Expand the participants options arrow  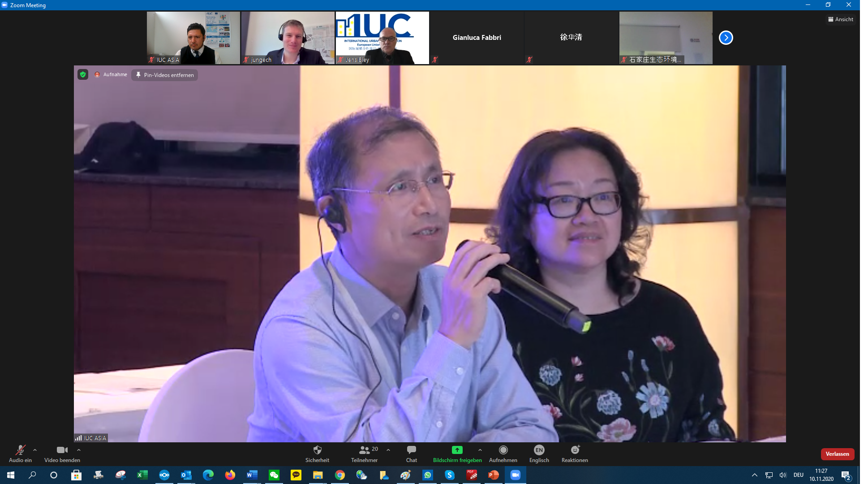388,450
